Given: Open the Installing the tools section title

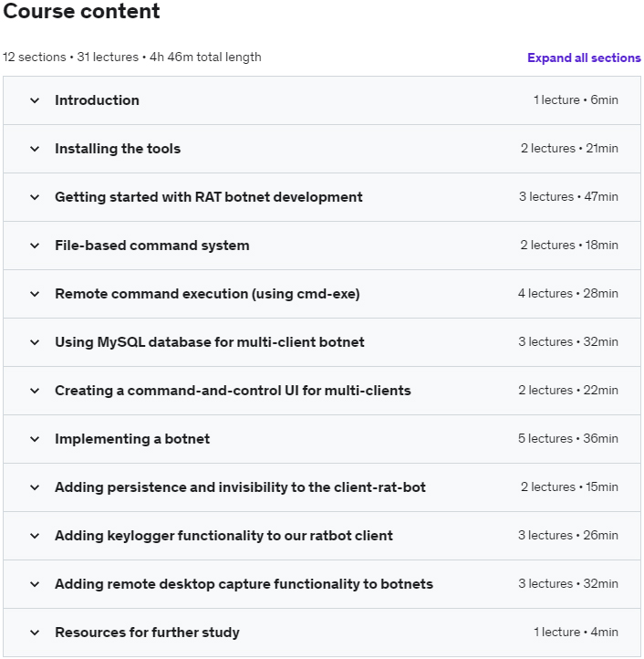Looking at the screenshot, I should [x=118, y=149].
